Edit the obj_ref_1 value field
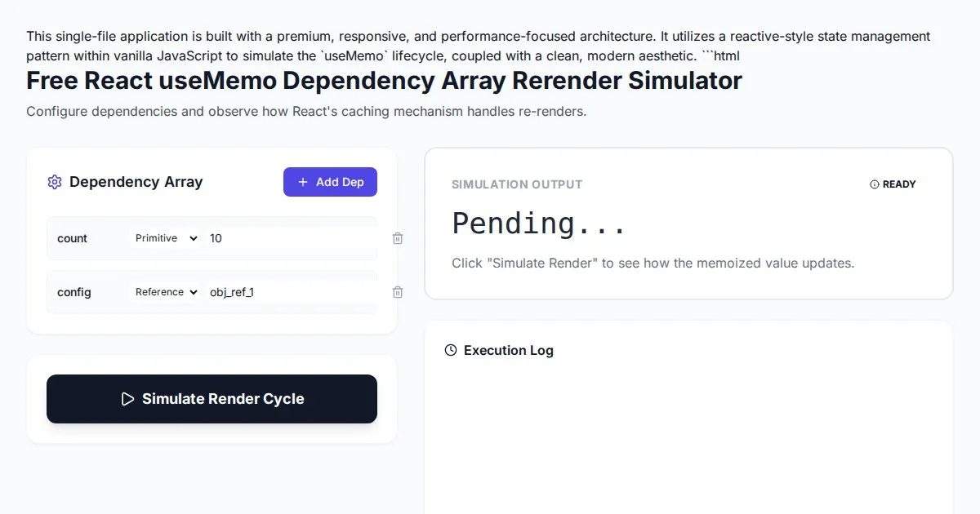 [290, 292]
